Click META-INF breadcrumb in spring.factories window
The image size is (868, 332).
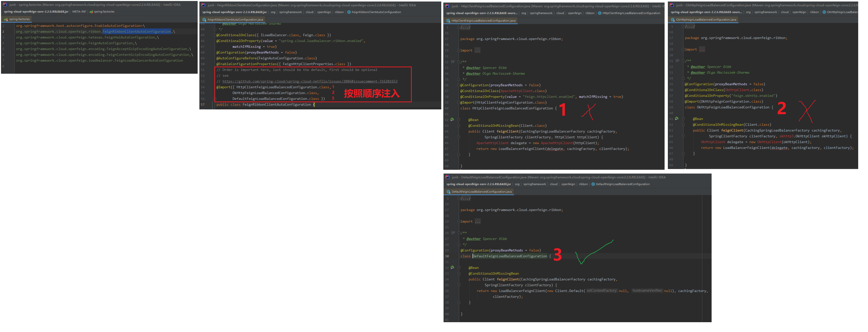point(79,12)
